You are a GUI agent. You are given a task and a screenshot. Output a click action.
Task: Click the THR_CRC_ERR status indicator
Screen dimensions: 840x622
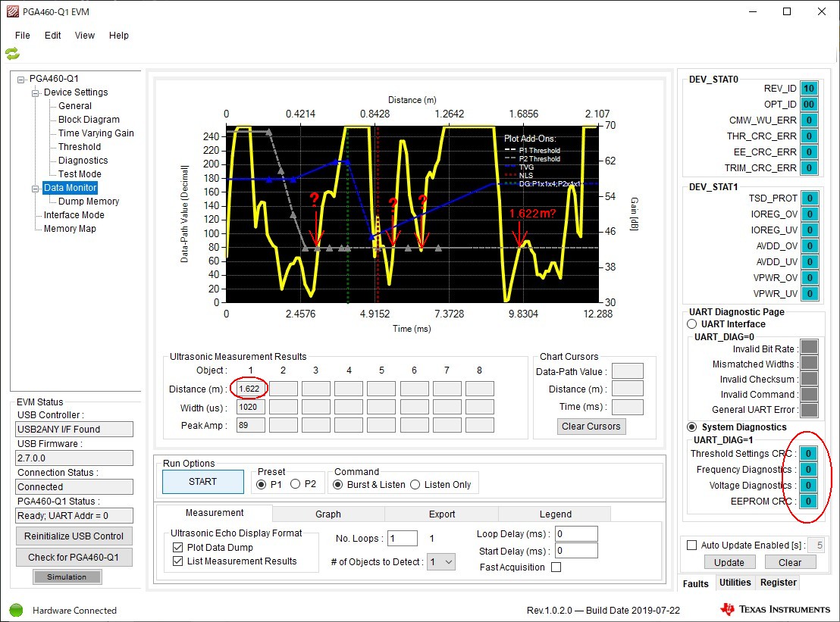pyautogui.click(x=809, y=136)
